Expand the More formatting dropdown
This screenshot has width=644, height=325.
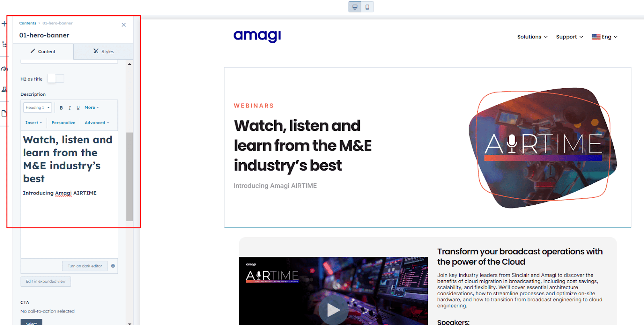(x=92, y=108)
